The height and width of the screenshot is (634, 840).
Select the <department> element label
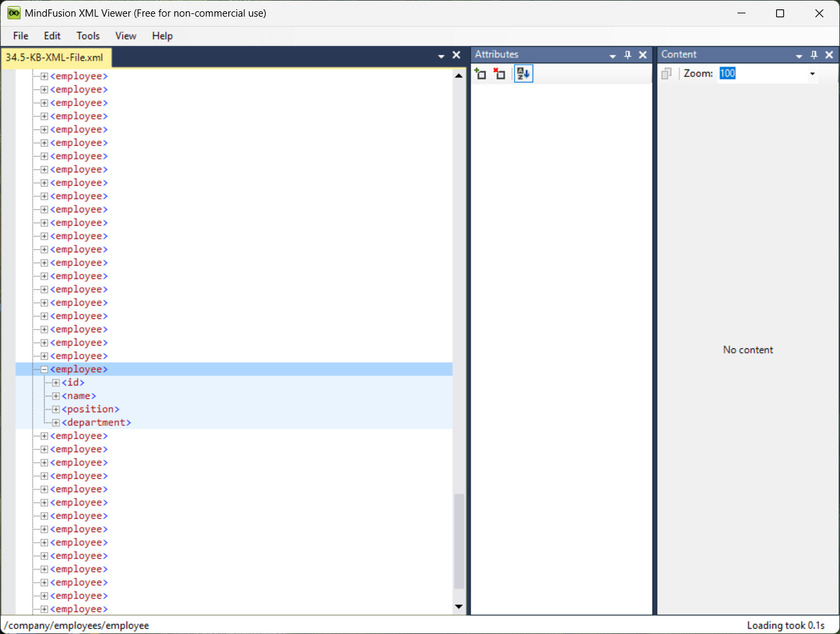97,422
